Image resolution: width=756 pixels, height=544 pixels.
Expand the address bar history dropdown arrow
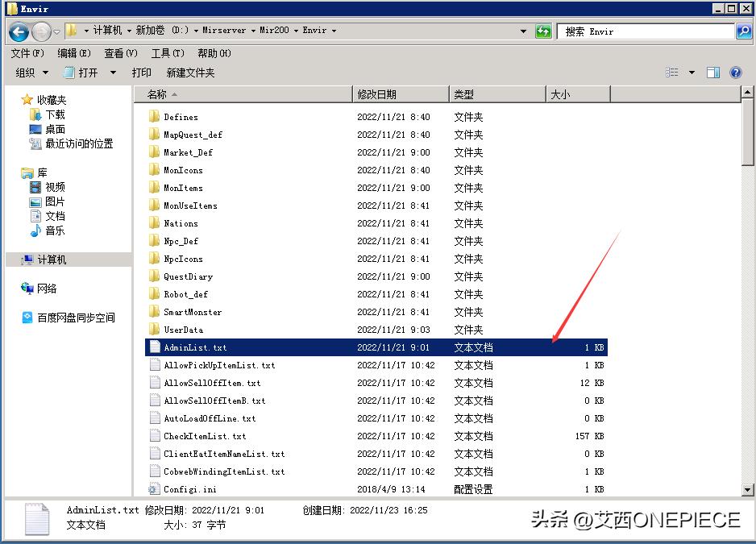(524, 31)
